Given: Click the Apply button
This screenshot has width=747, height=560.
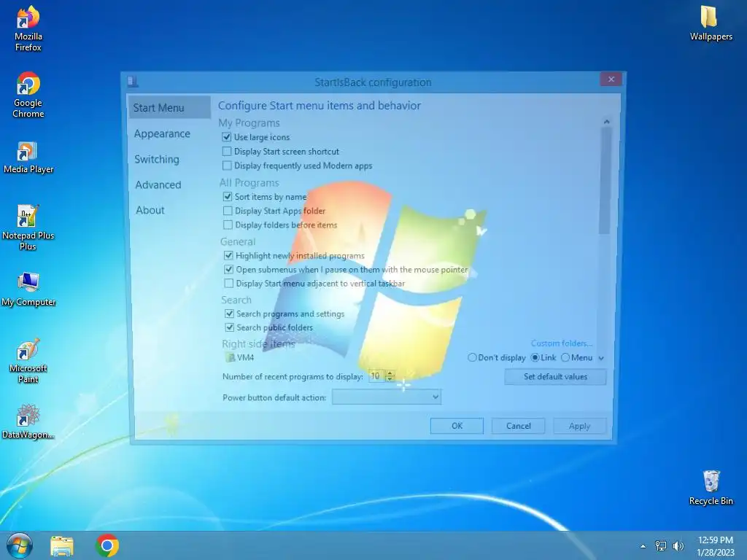Looking at the screenshot, I should [x=580, y=426].
